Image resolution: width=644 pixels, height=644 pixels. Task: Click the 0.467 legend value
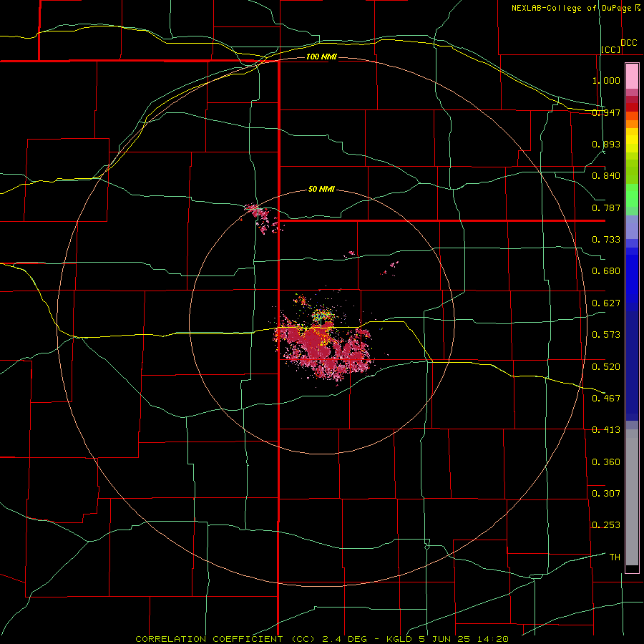(606, 398)
